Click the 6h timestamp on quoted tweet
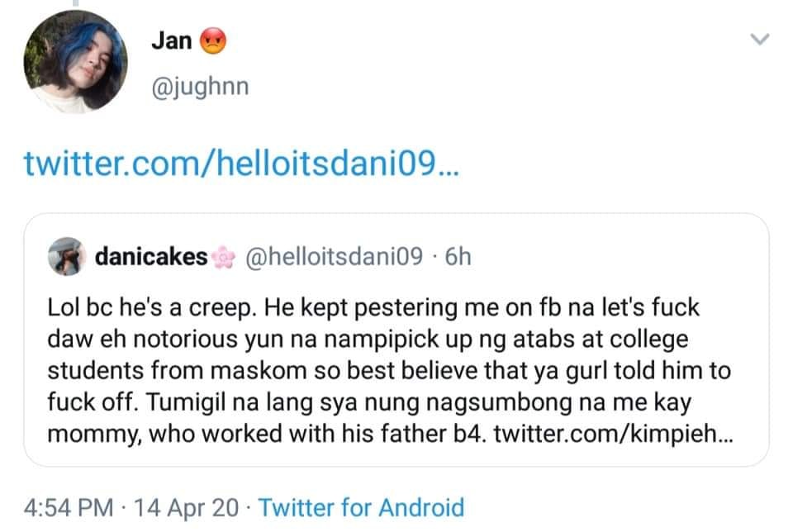Screen dimensions: 793x532 pyautogui.click(x=458, y=257)
